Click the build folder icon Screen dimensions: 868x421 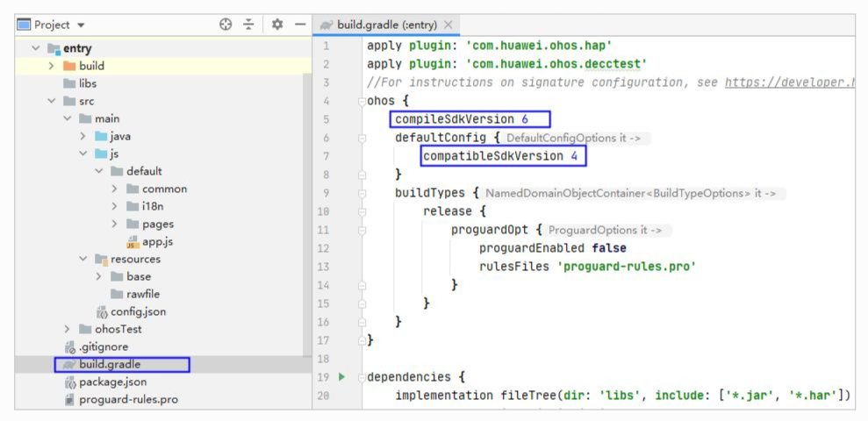point(69,66)
